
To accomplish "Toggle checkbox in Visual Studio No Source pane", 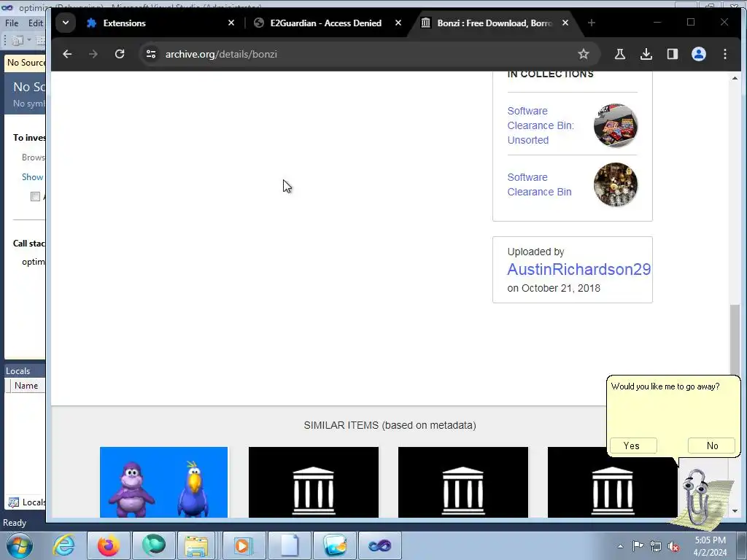I will (35, 197).
